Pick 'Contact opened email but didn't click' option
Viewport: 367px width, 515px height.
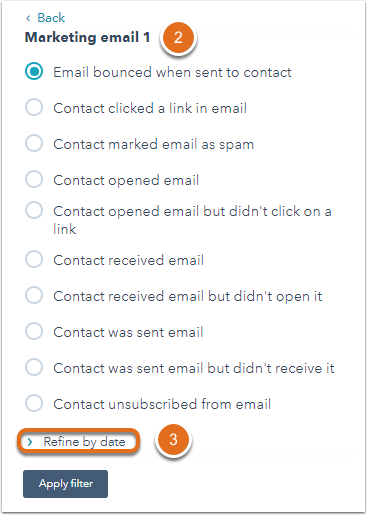[34, 210]
